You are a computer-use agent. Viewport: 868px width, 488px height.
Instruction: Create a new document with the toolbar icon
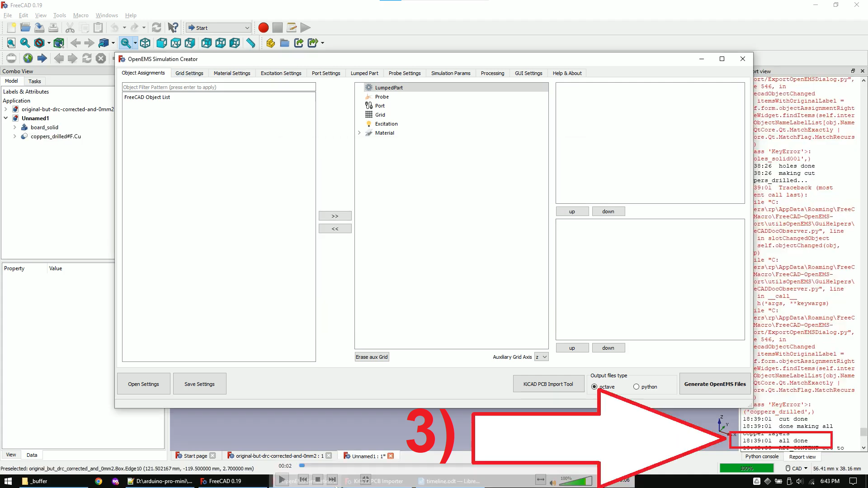click(x=11, y=28)
